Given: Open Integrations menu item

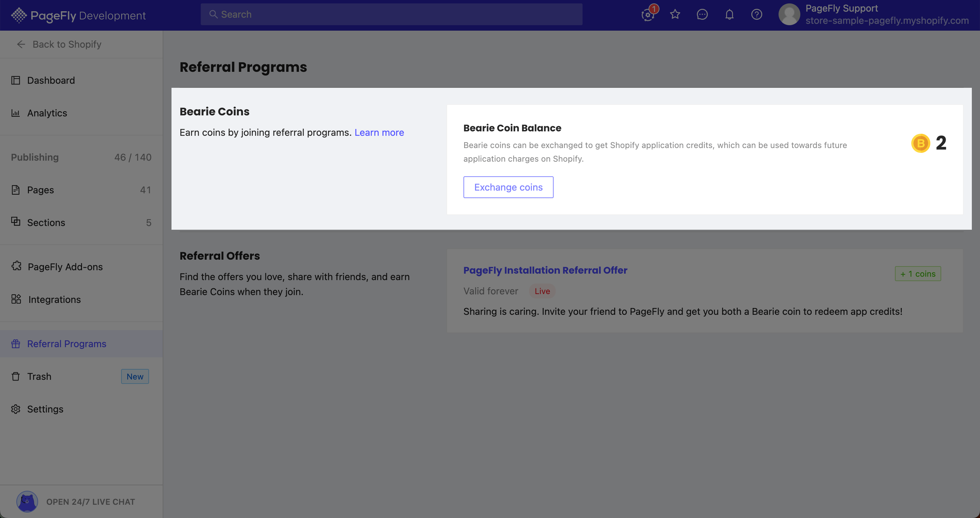Looking at the screenshot, I should click(81, 300).
